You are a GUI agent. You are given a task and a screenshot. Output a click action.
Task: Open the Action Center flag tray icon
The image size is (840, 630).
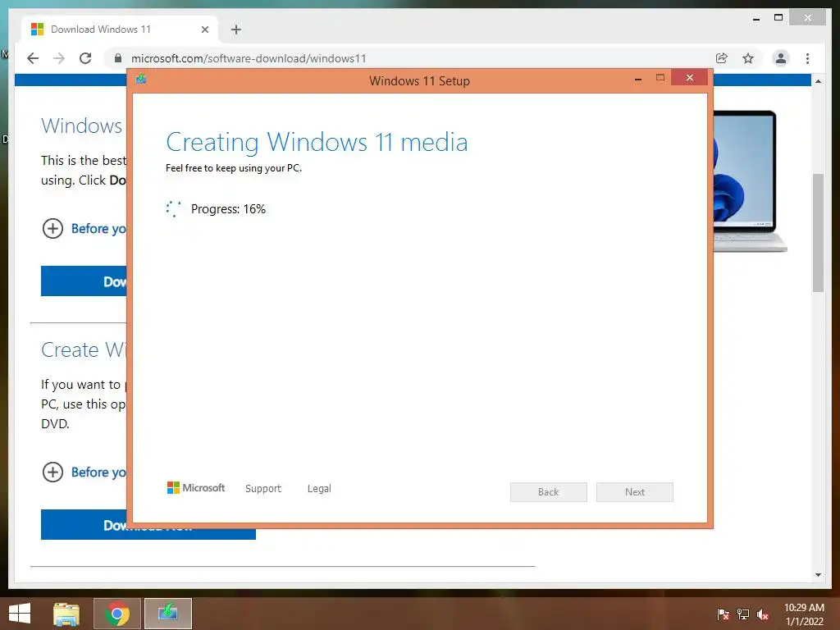pos(724,614)
